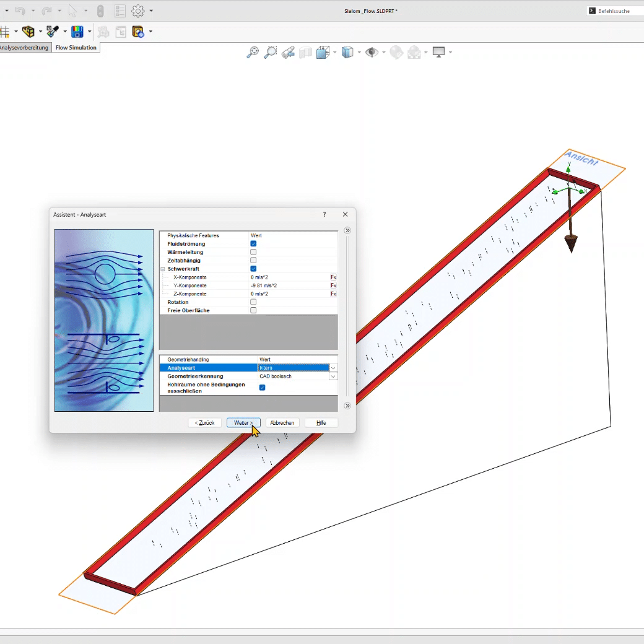Image resolution: width=644 pixels, height=644 pixels.
Task: Enable the Freie Oberfläche checkbox
Action: point(253,310)
